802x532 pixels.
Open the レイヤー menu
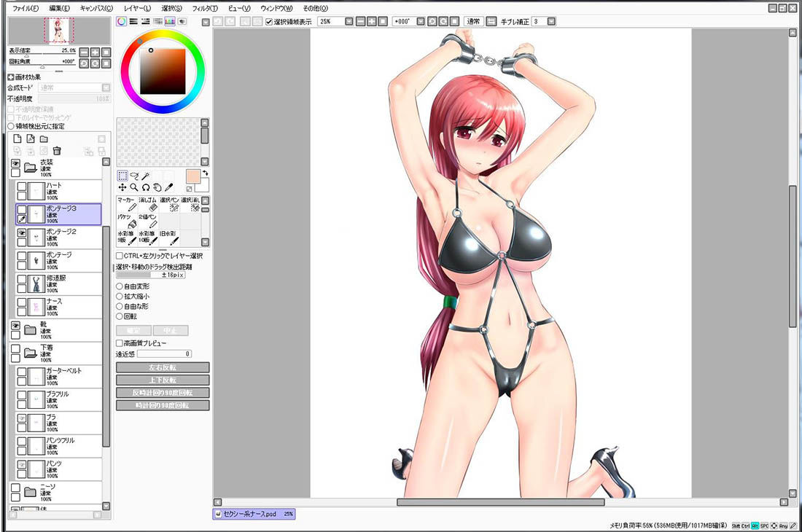tap(137, 8)
